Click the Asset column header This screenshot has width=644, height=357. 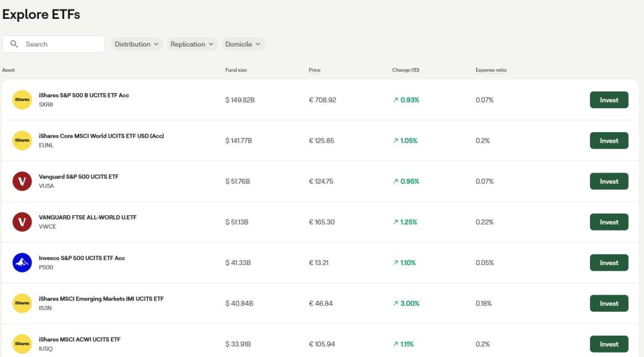click(8, 70)
